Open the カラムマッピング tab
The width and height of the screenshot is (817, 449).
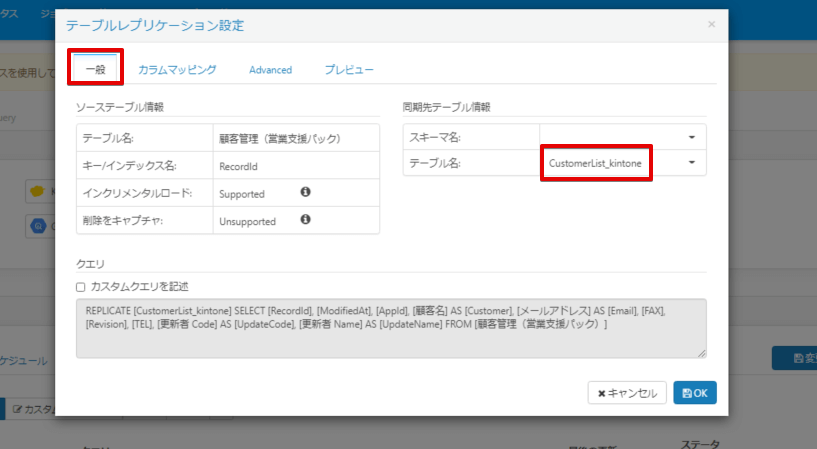pyautogui.click(x=177, y=69)
